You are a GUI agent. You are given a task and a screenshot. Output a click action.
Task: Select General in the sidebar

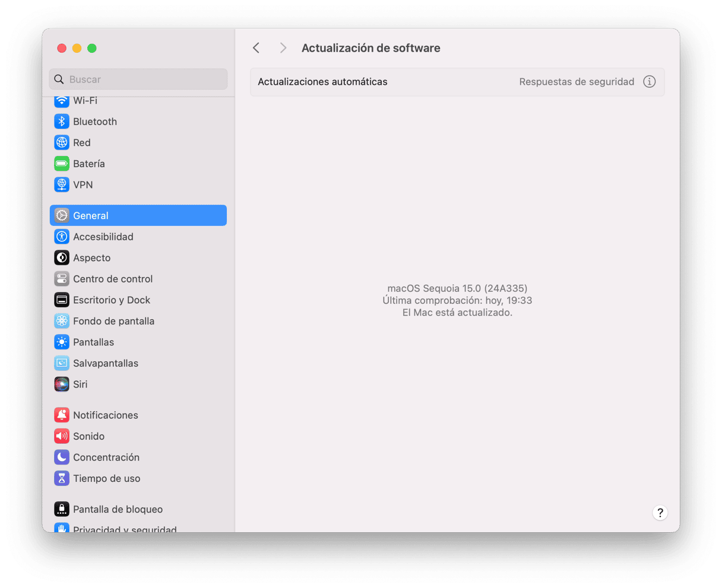138,215
